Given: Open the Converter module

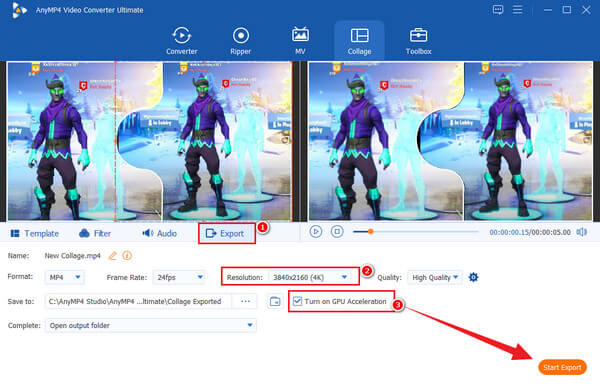Looking at the screenshot, I should tap(181, 41).
